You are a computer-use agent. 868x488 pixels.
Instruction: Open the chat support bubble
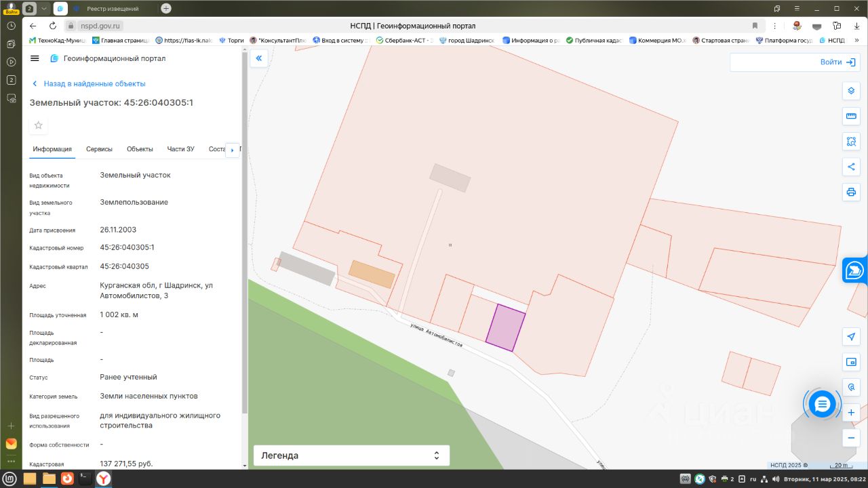point(823,405)
